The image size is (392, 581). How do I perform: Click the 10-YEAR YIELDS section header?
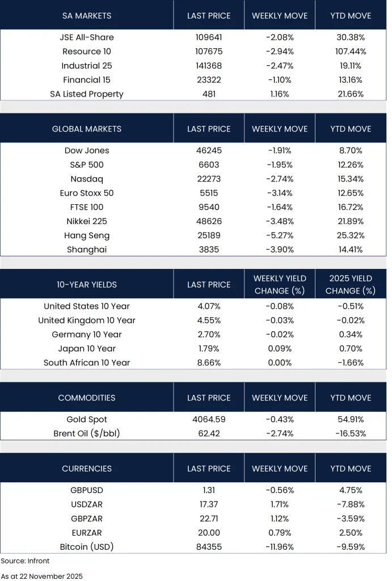87,285
